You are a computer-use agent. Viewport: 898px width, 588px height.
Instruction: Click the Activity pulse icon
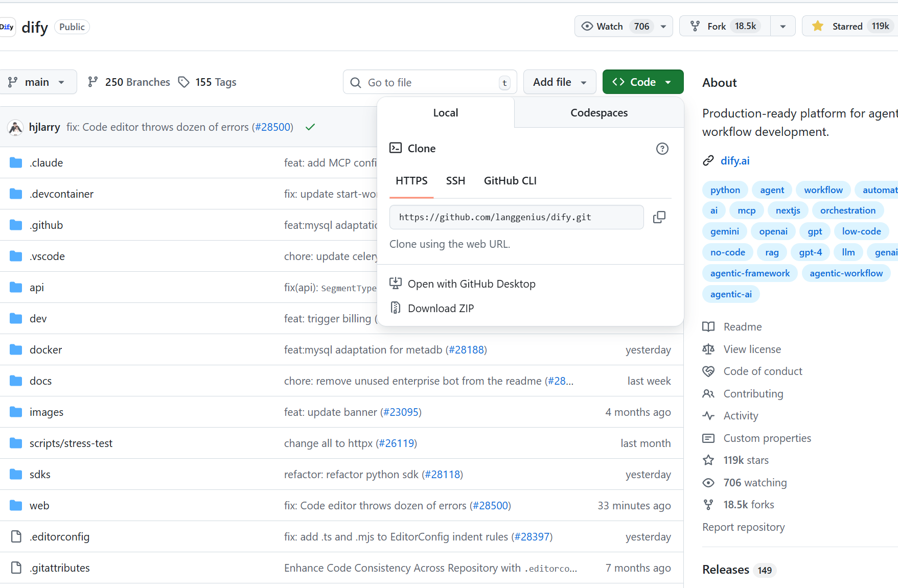[708, 415]
